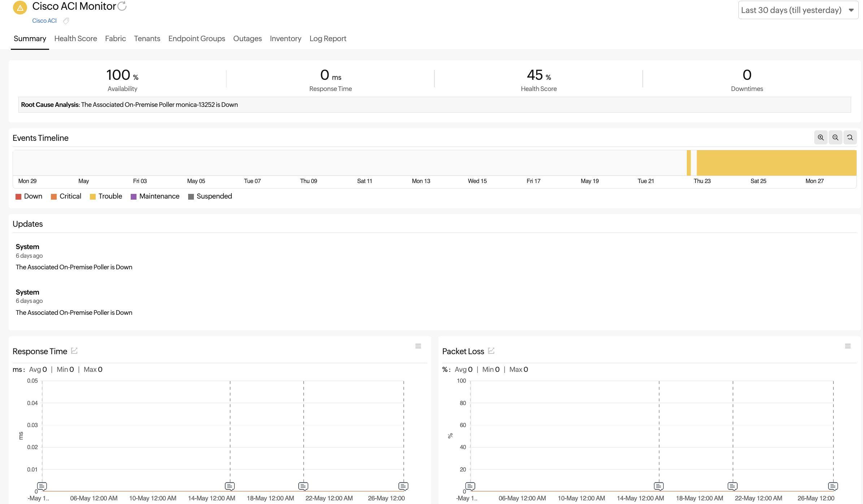Click the tag icon next to Cisco ACI
This screenshot has height=504, width=863.
66,21
